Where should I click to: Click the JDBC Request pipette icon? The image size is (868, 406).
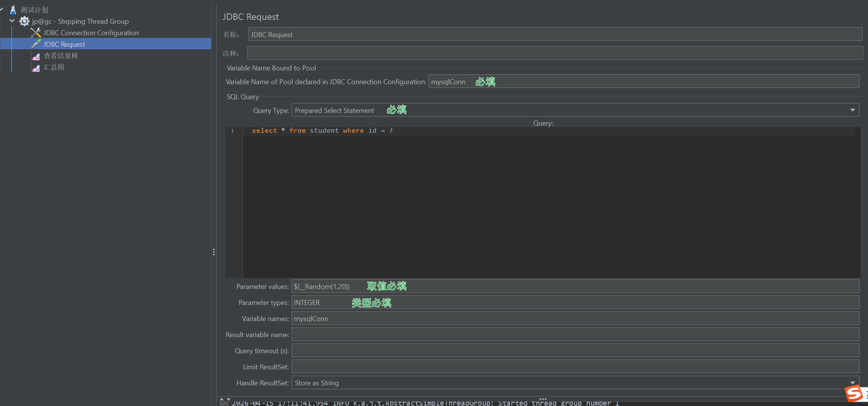coord(36,44)
